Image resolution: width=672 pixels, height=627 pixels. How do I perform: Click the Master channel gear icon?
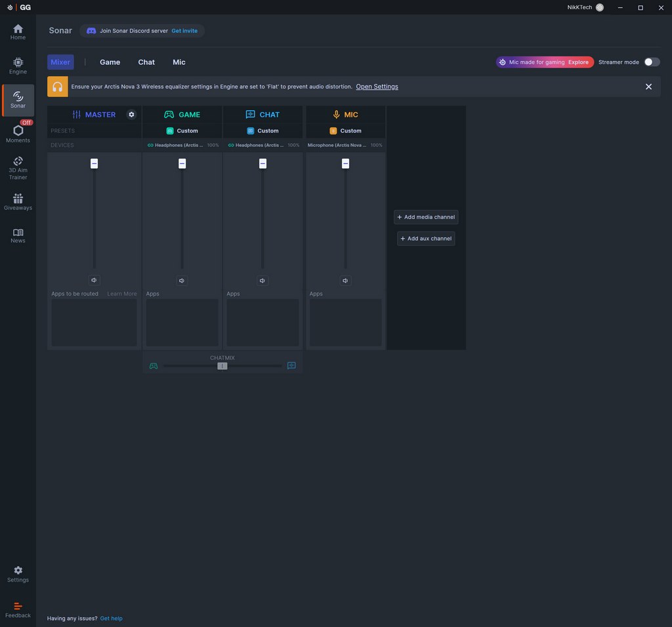click(x=131, y=115)
